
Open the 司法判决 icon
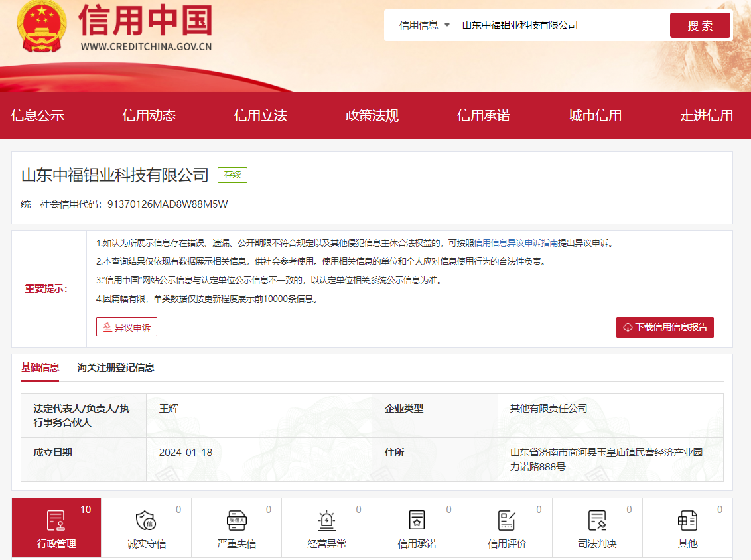coord(597,521)
